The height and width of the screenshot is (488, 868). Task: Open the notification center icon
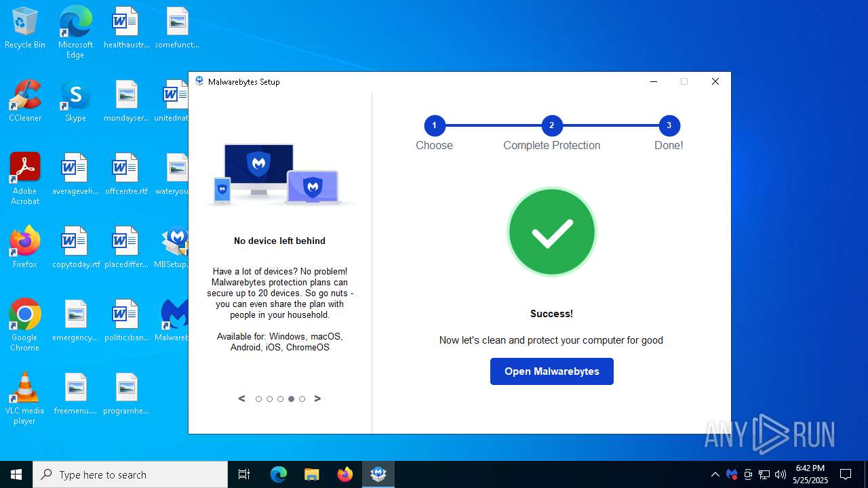[x=846, y=474]
